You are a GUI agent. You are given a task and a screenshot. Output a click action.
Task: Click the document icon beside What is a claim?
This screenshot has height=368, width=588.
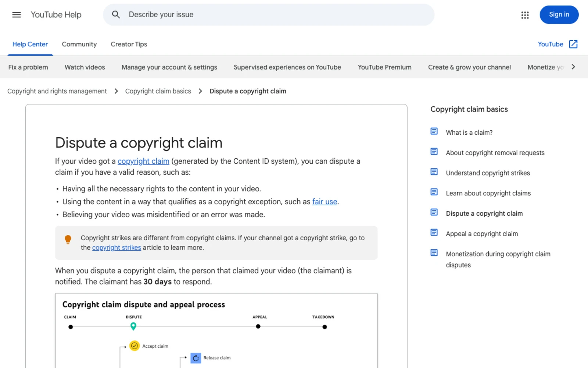[434, 131]
